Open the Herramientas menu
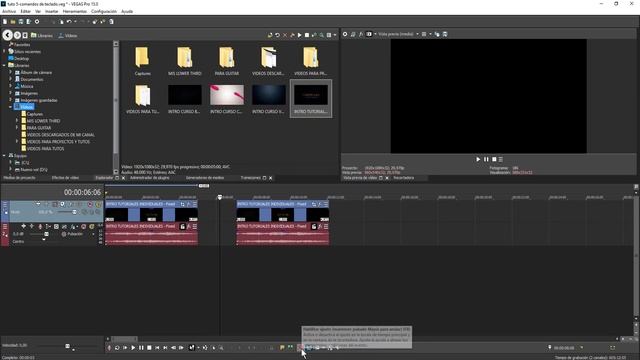 point(74,11)
